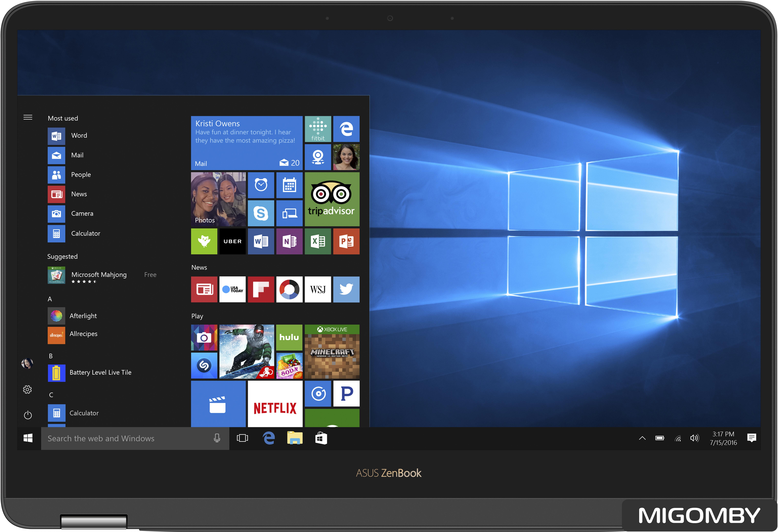Check the battery status tray icon

click(660, 438)
